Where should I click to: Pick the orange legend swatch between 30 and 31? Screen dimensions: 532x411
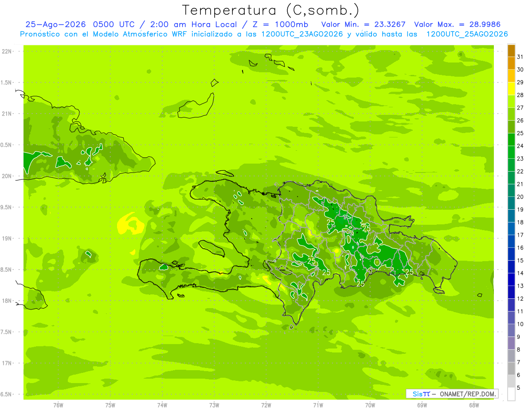(511, 63)
